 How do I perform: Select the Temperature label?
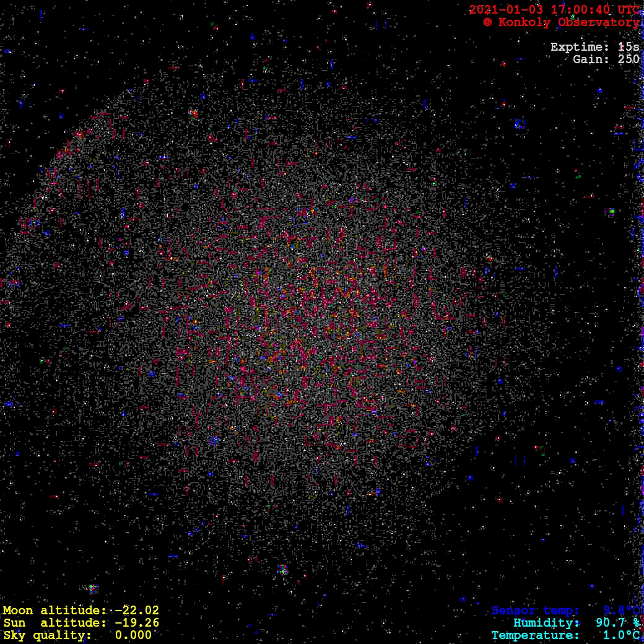coord(536,635)
